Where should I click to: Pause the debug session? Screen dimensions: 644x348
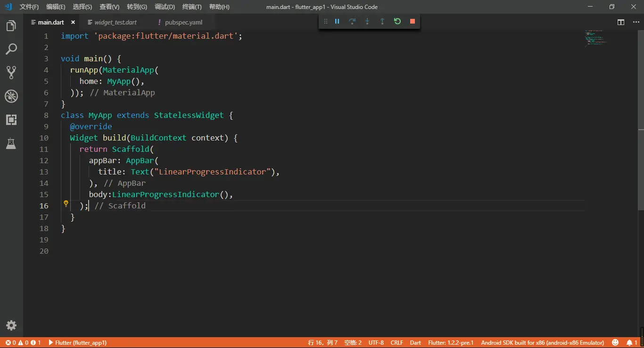click(337, 21)
